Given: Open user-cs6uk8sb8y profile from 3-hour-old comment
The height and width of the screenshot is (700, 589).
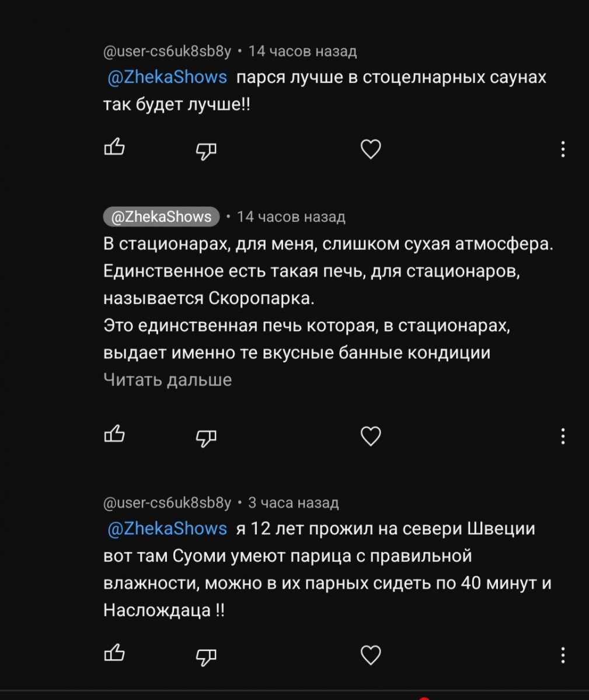Looking at the screenshot, I should (x=167, y=503).
